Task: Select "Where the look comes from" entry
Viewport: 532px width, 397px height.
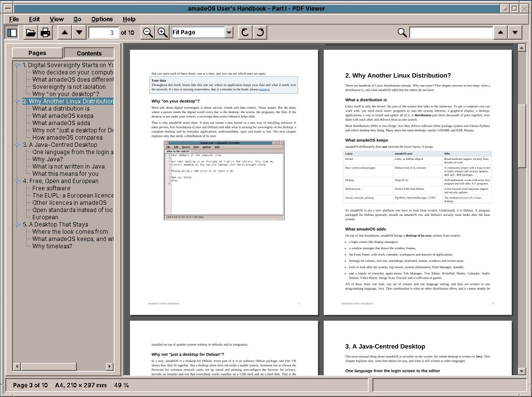Action: [x=70, y=231]
